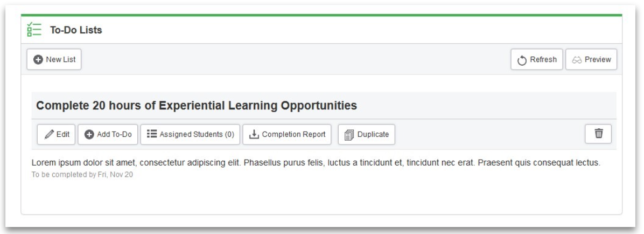The image size is (644, 234).
Task: Click the plus icon on New List
Action: click(38, 60)
